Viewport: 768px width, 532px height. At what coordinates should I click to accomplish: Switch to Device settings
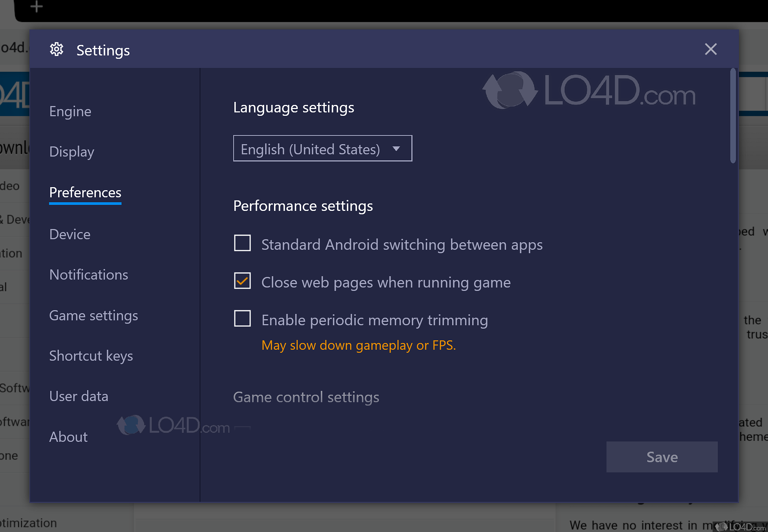pyautogui.click(x=69, y=234)
